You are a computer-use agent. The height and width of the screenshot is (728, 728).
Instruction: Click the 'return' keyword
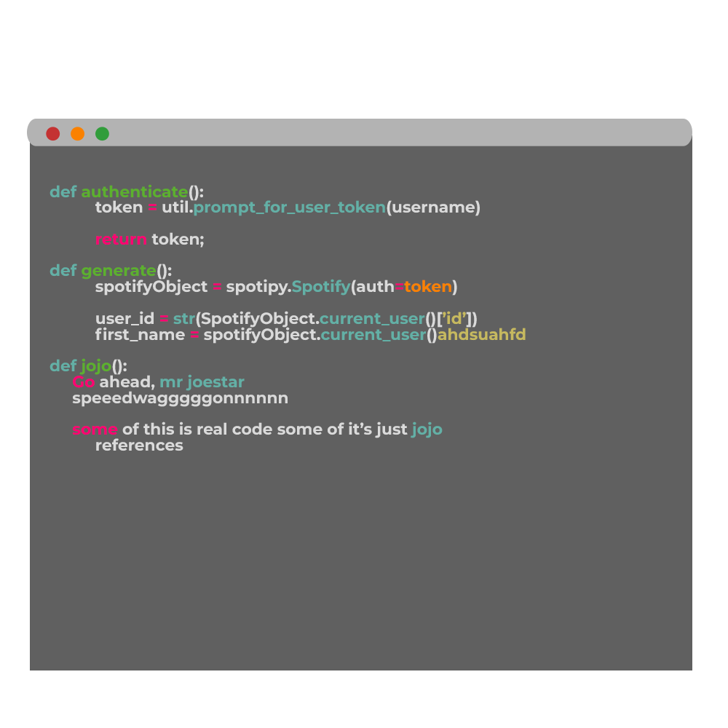click(x=121, y=239)
